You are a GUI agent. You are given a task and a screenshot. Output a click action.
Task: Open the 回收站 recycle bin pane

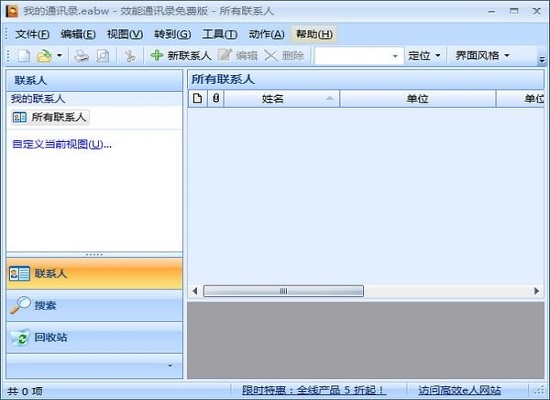pos(94,338)
